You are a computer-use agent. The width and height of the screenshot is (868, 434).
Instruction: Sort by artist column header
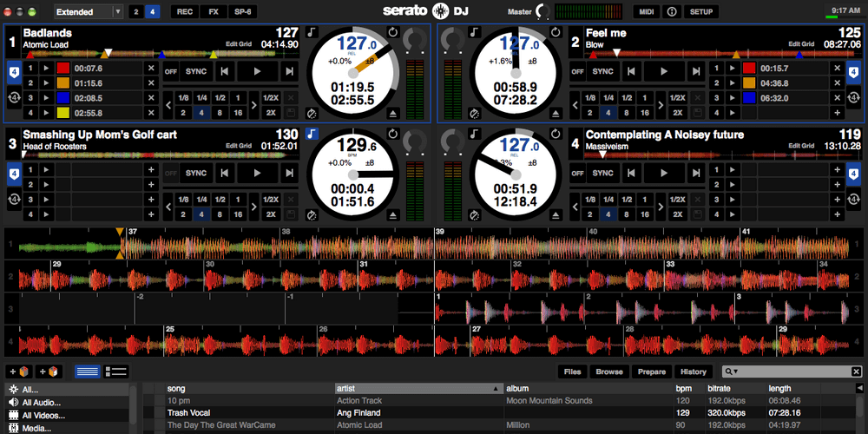coord(419,389)
